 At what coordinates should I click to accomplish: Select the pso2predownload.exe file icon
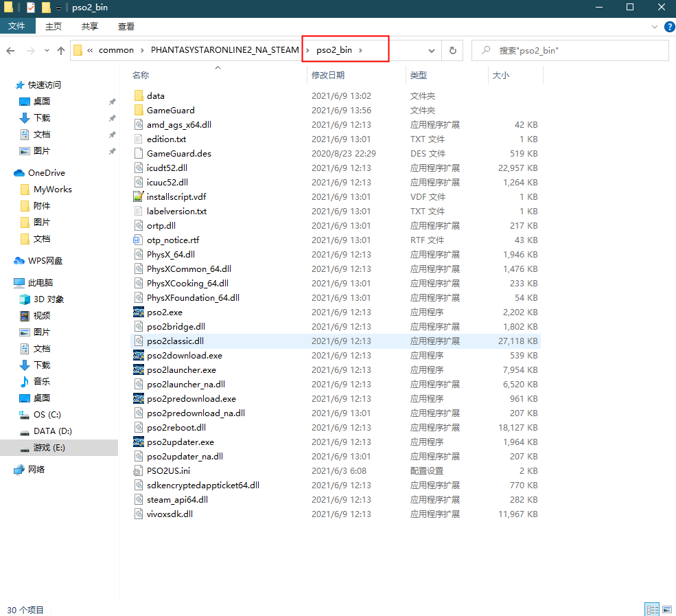click(x=139, y=398)
